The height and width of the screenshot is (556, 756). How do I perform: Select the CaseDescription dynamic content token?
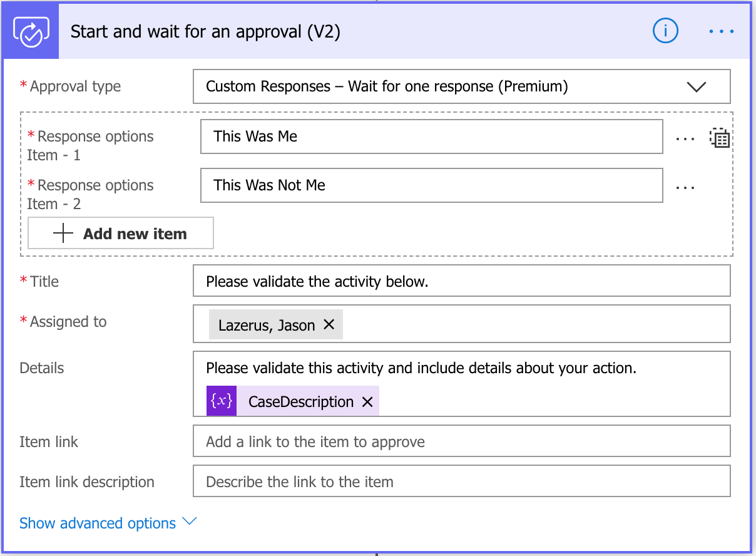coord(300,401)
